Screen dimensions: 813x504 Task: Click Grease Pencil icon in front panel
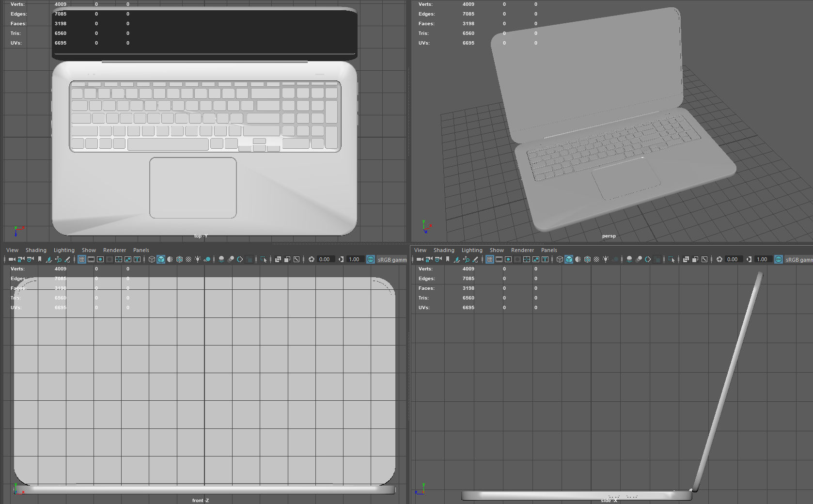[x=67, y=259]
